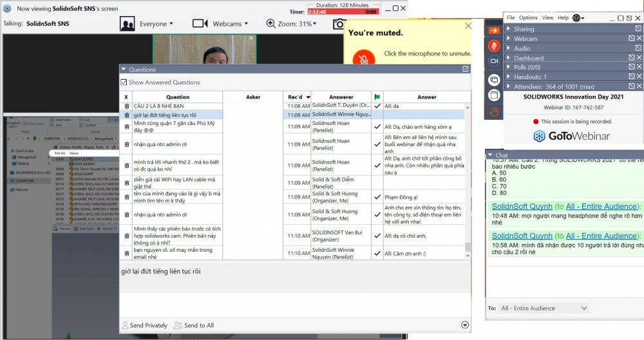Viewport: 644px width, 340px height.
Task: Click the answer text input area
Action: (295, 305)
